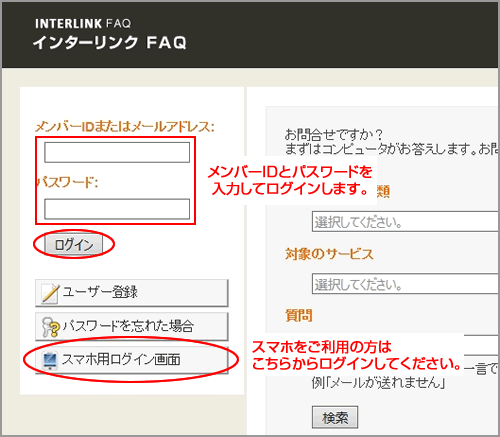Click the pencil notepad icon for user registration
Image resolution: width=500 pixels, height=437 pixels.
(x=50, y=293)
